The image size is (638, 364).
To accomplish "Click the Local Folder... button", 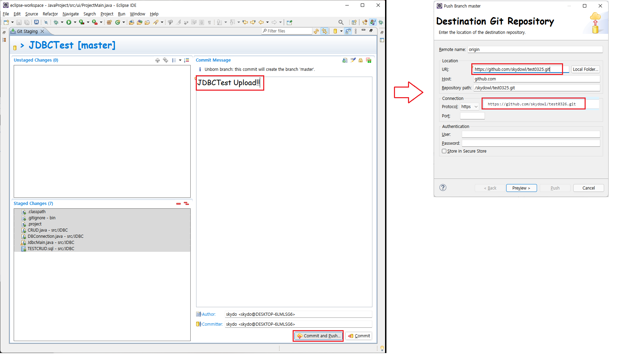I will tap(585, 69).
